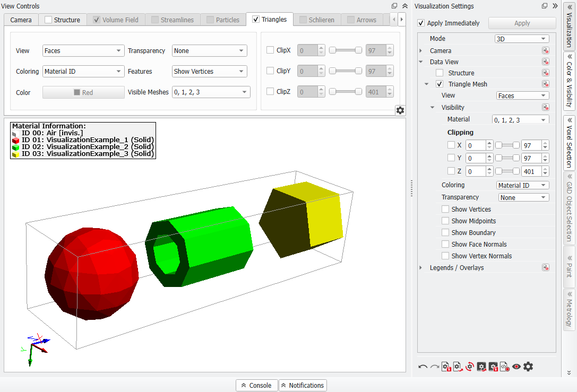Open the Material dropdown under Visibility
Image resolution: width=577 pixels, height=392 pixels.
click(520, 119)
